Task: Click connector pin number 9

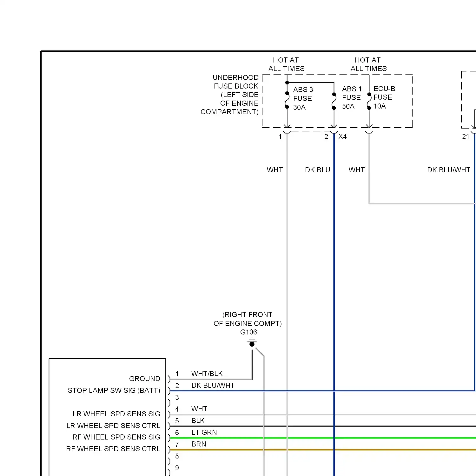Action: click(177, 468)
